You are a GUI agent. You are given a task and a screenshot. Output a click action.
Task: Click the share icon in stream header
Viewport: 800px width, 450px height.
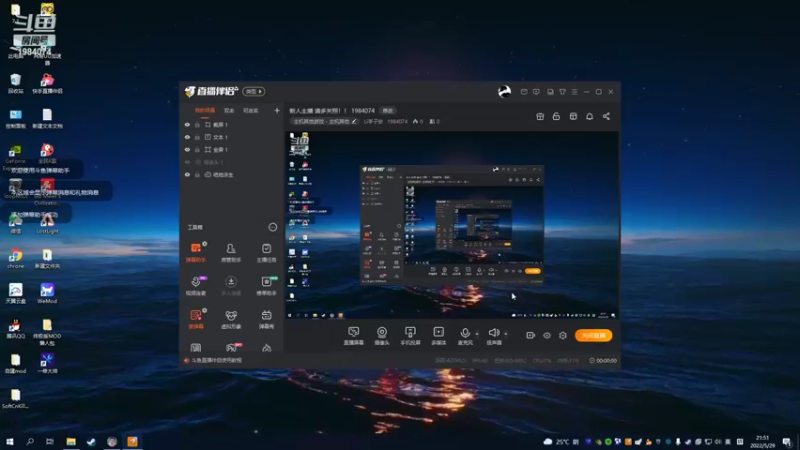click(x=606, y=116)
